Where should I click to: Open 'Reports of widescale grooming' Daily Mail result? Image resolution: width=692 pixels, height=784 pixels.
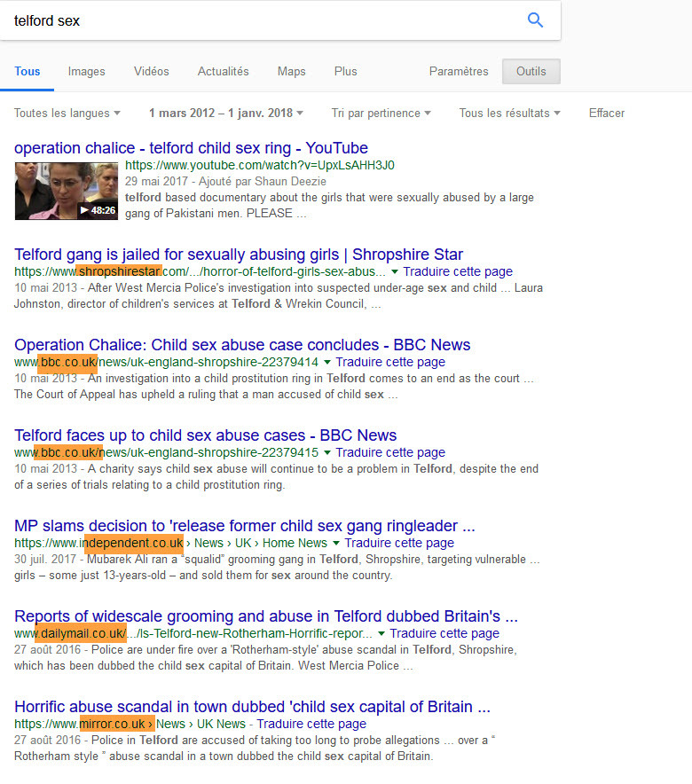pos(266,616)
